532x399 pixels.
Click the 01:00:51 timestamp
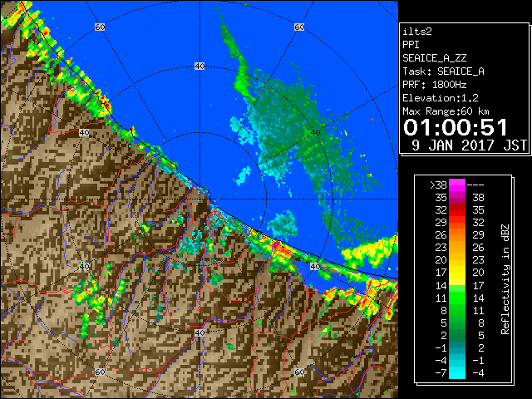(x=455, y=128)
